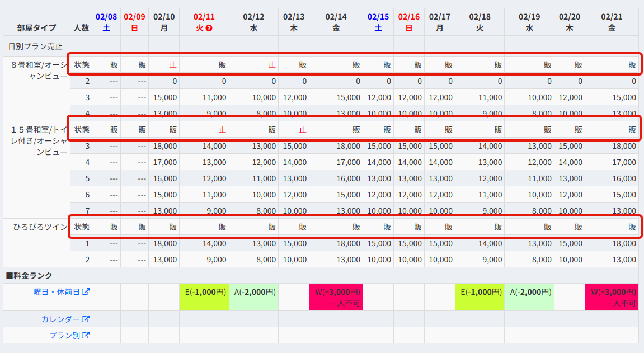Click the ひろびろツイン room type label
Image resolution: width=644 pixels, height=353 pixels.
40,227
